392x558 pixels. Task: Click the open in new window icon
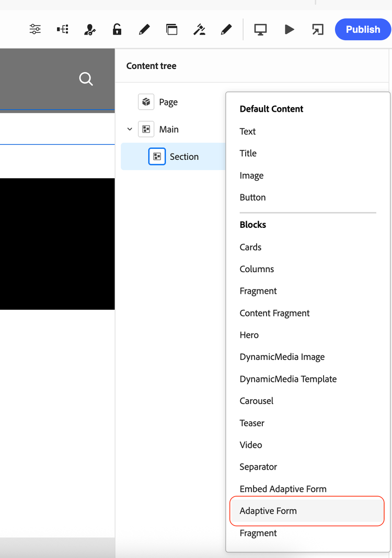pyautogui.click(x=317, y=29)
